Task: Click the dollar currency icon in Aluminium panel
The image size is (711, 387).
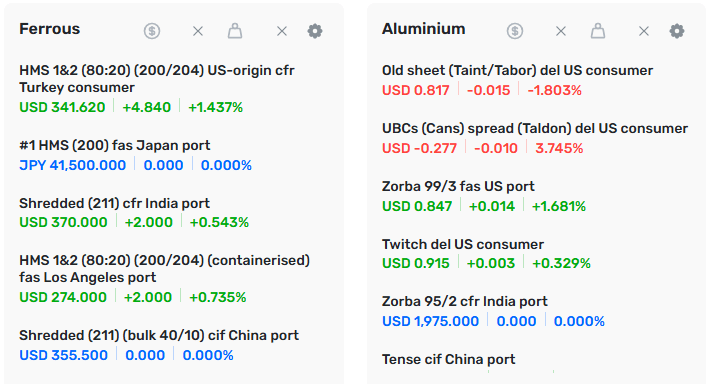Action: [x=515, y=31]
